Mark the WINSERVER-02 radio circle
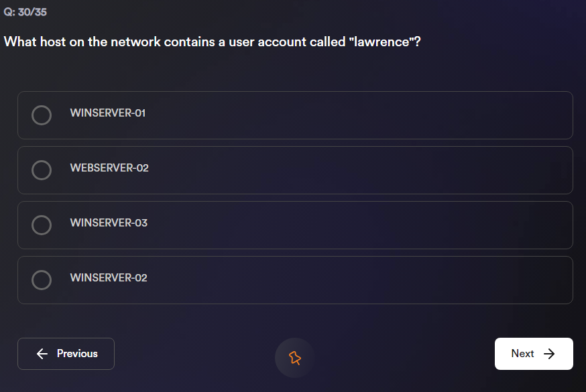This screenshot has width=586, height=392. (42, 280)
